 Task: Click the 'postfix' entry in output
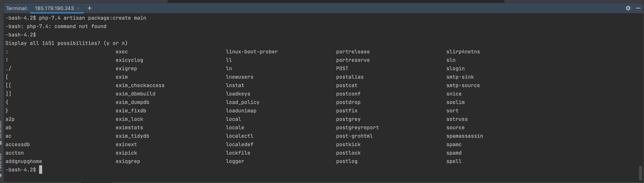coord(347,111)
